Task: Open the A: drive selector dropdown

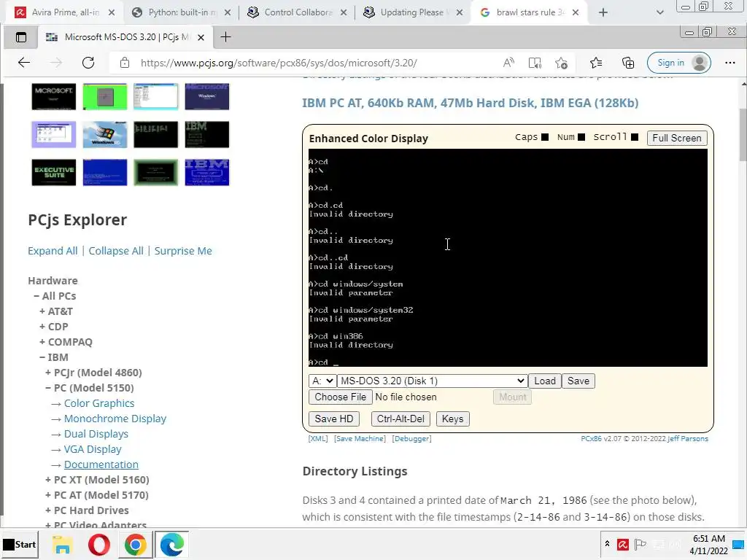Action: pyautogui.click(x=322, y=381)
